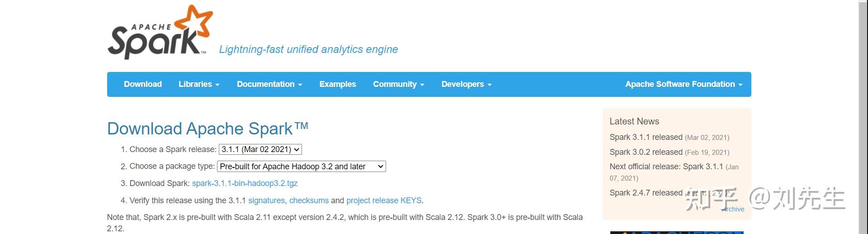Open the project release KEYS link
The height and width of the screenshot is (234, 868).
tap(384, 201)
